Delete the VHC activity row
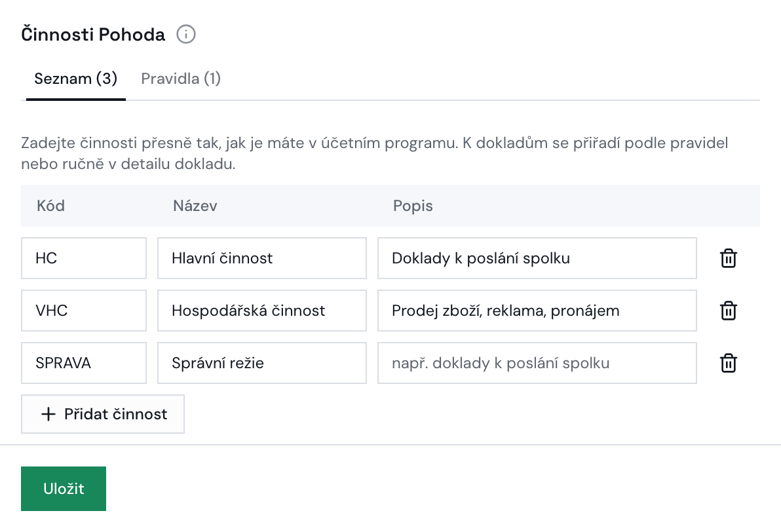 point(728,311)
